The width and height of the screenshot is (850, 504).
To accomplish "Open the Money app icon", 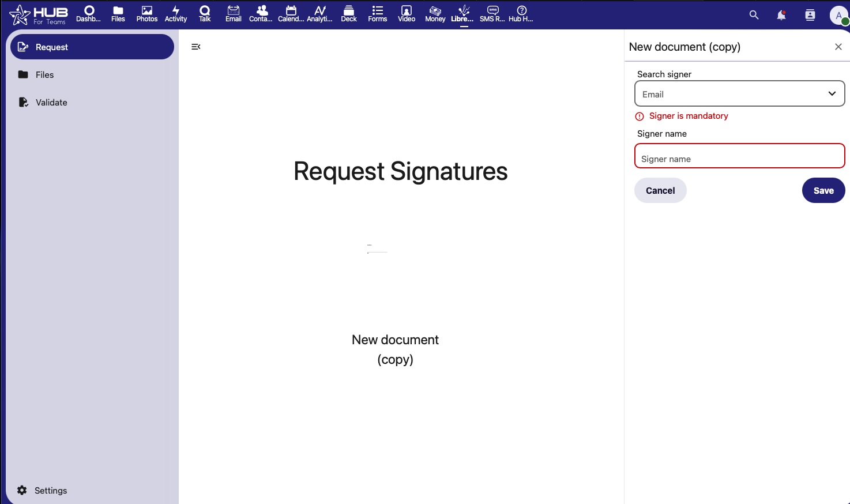I will click(435, 14).
